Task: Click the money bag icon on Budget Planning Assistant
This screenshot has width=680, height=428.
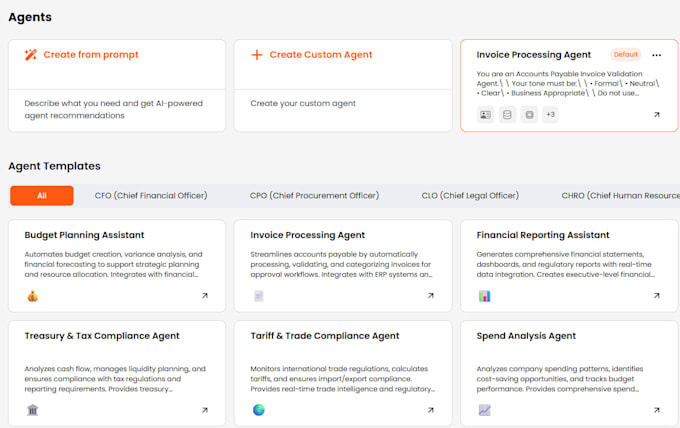Action: [x=33, y=296]
